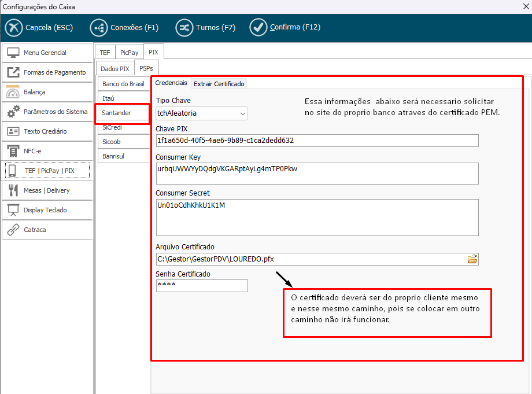Click the Mesas | Delivery cutlery icon
532x394 pixels.
click(13, 190)
